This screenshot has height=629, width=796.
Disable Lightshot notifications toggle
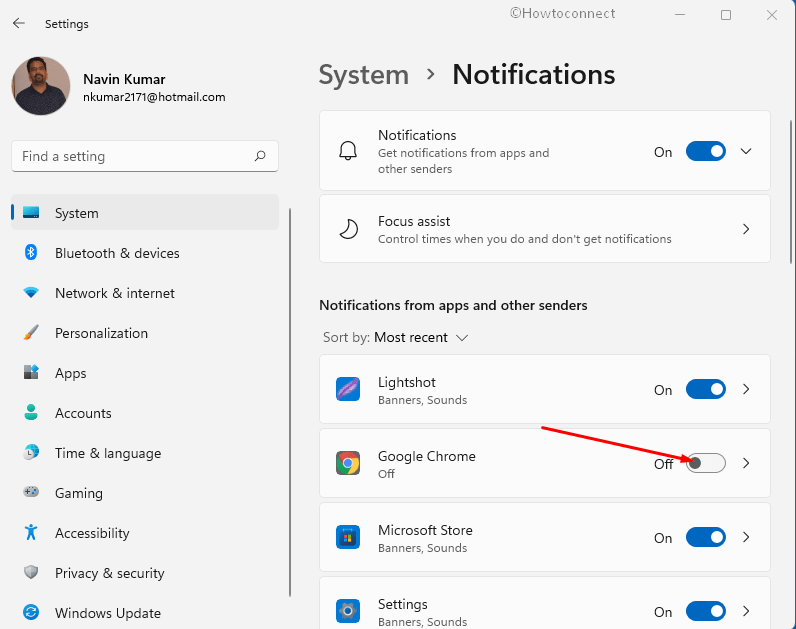(x=706, y=389)
